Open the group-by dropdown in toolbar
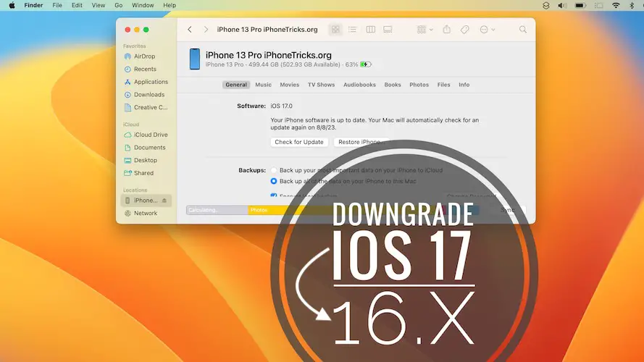644x362 pixels. coord(425,30)
